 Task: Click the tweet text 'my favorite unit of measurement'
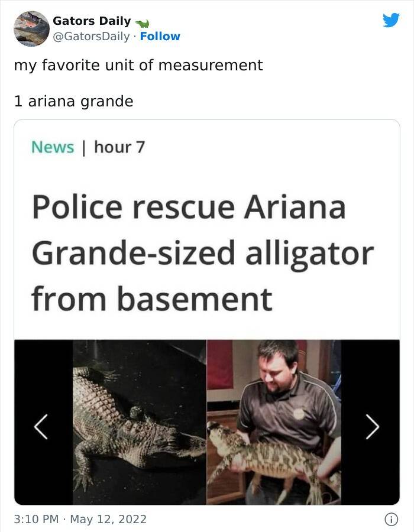(x=138, y=65)
